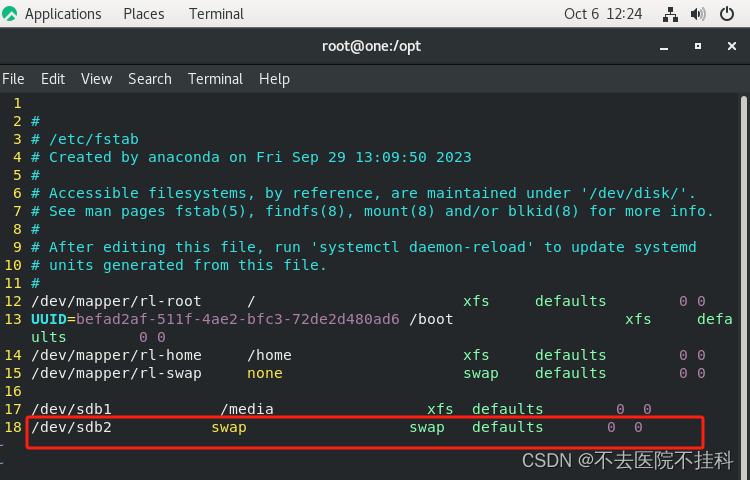The image size is (750, 480).
Task: Click the '# /etc/fstab' comment line
Action: [85, 139]
